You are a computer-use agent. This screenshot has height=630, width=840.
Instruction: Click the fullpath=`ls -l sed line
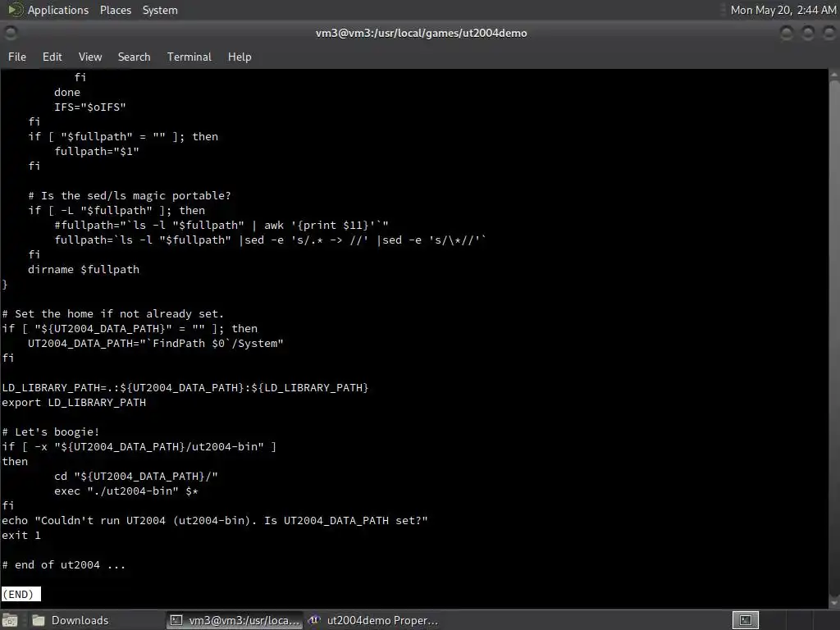(x=270, y=240)
